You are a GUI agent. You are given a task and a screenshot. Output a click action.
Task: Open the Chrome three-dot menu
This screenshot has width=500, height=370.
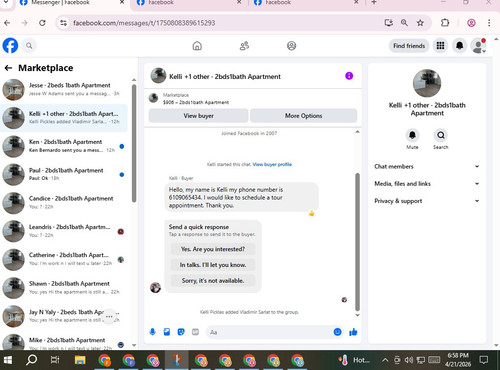pyautogui.click(x=489, y=23)
